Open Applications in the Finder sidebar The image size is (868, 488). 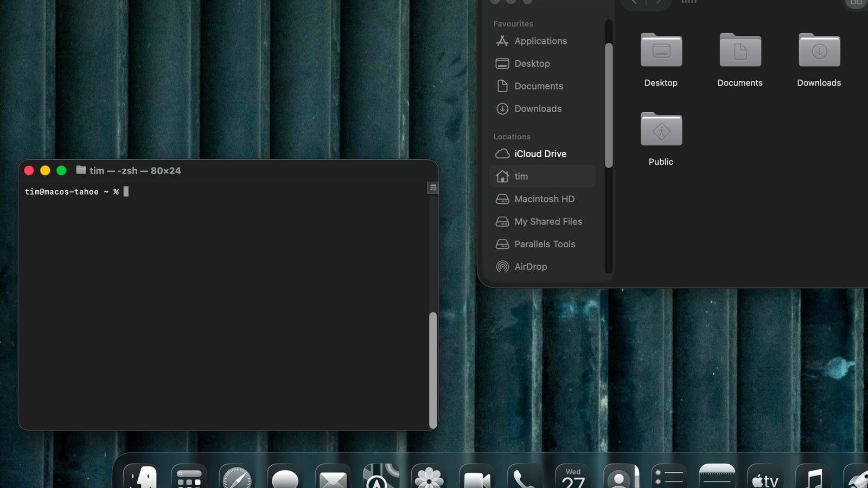540,41
